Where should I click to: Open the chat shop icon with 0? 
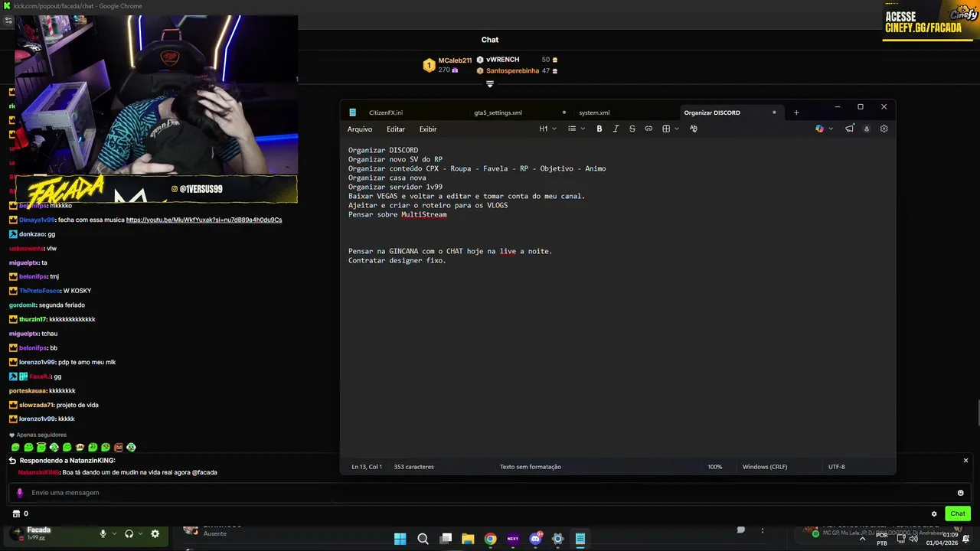[x=18, y=514]
